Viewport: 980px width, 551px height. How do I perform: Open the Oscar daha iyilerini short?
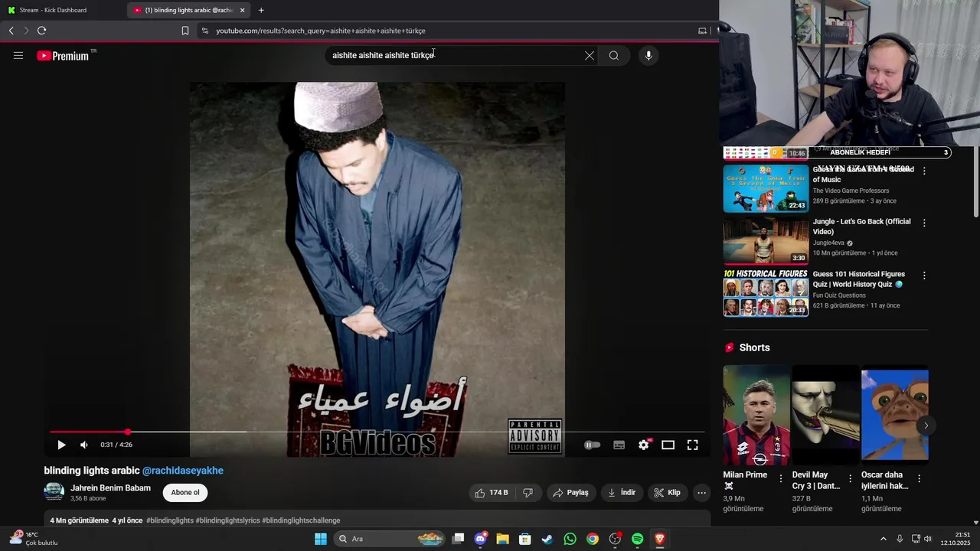(x=894, y=417)
